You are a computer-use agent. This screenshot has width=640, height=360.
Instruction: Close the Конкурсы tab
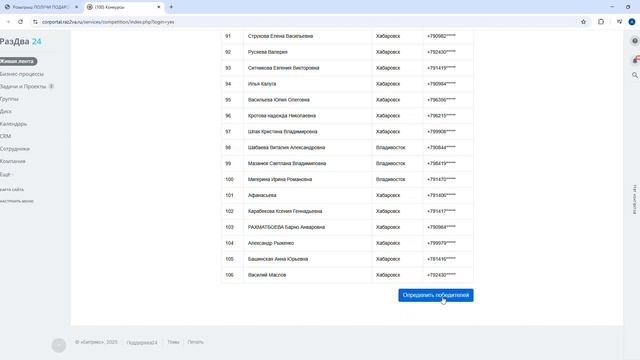[159, 7]
